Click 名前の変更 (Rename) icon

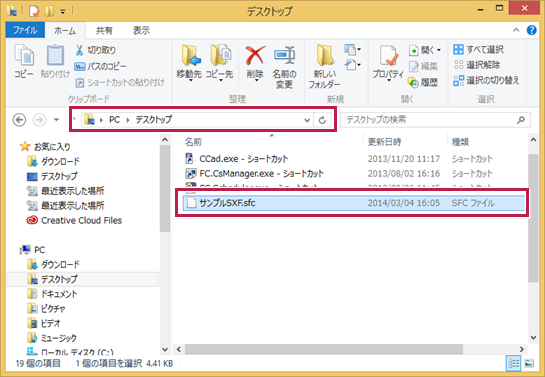click(284, 66)
